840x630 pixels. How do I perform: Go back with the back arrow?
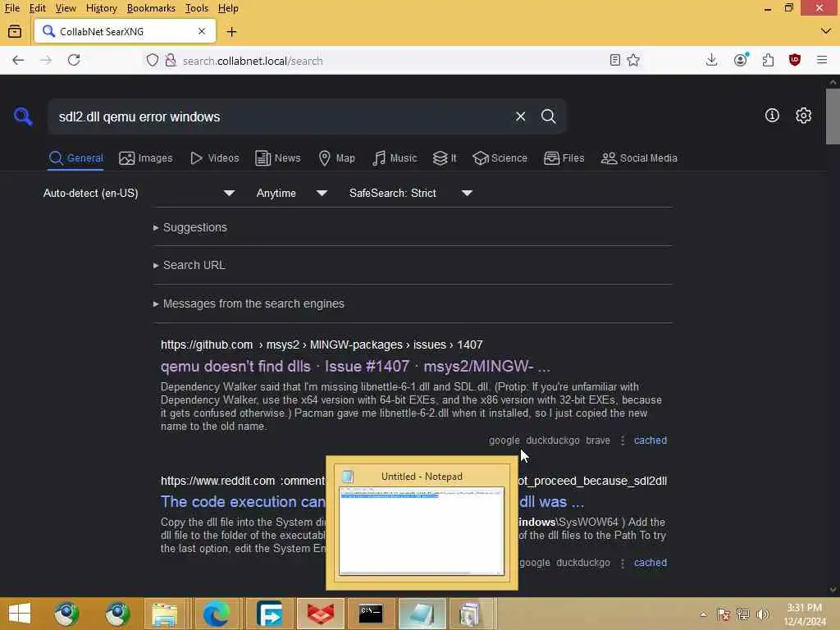pyautogui.click(x=18, y=60)
